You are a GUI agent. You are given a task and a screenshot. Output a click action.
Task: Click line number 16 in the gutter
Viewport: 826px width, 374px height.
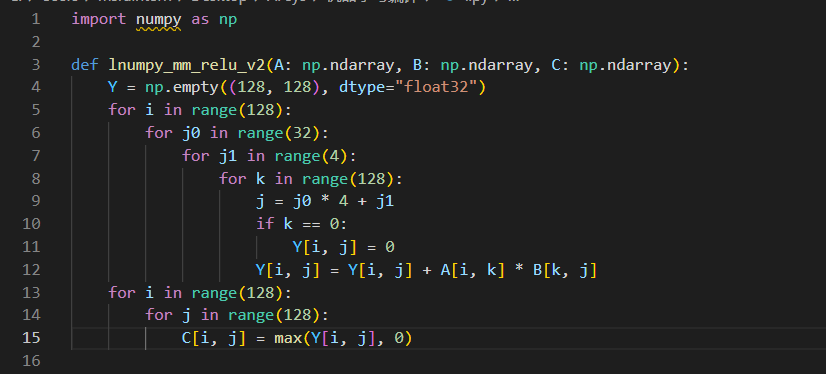click(31, 361)
